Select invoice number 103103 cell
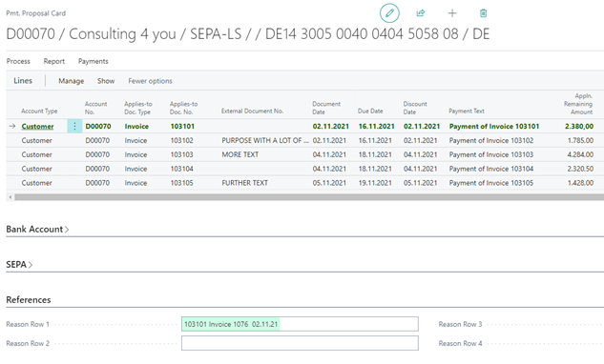 pyautogui.click(x=182, y=154)
